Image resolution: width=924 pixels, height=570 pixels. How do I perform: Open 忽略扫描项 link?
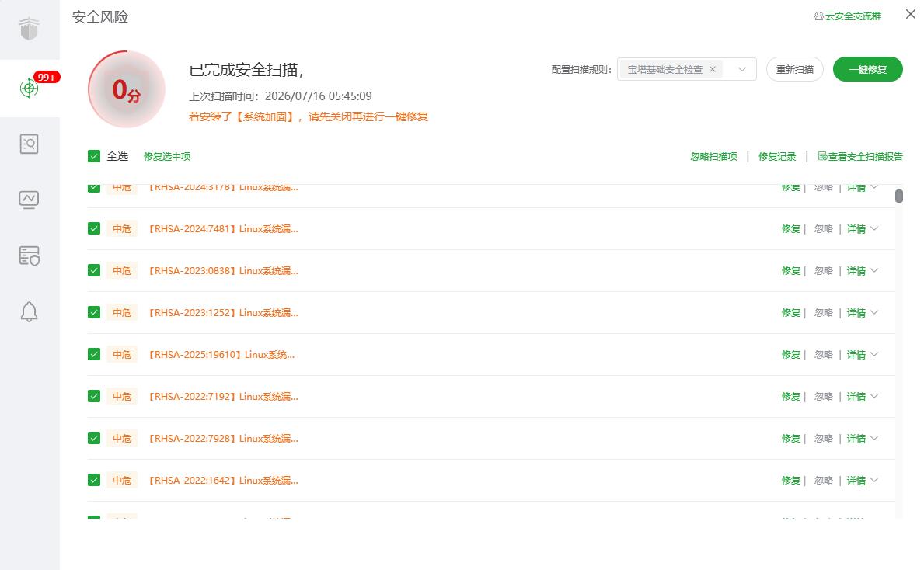pos(713,157)
